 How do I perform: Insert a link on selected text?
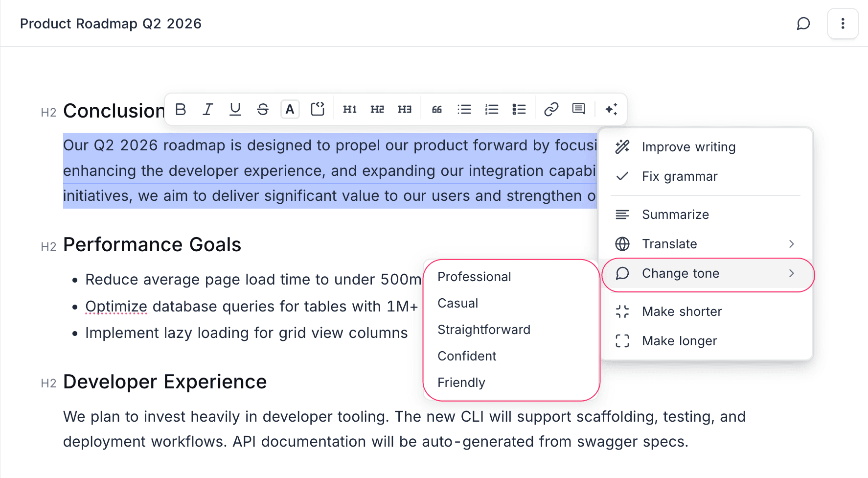(551, 109)
